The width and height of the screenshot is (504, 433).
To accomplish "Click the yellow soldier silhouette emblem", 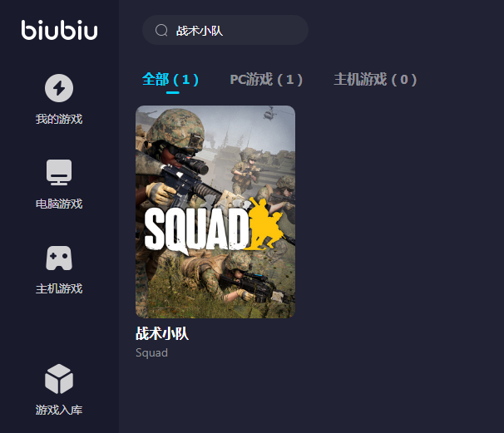I will coord(265,224).
